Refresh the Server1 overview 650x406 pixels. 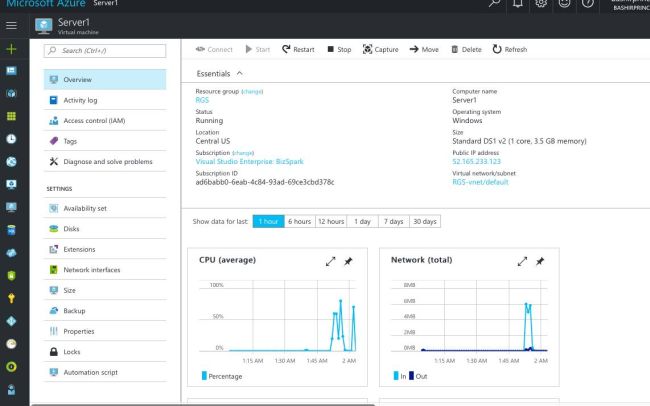pyautogui.click(x=509, y=49)
